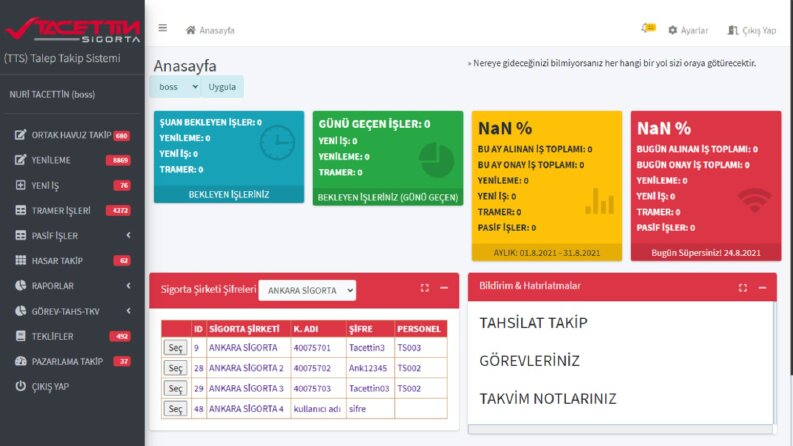Expand Pasif İşler submenu arrow
This screenshot has height=446, width=793.
(x=128, y=235)
